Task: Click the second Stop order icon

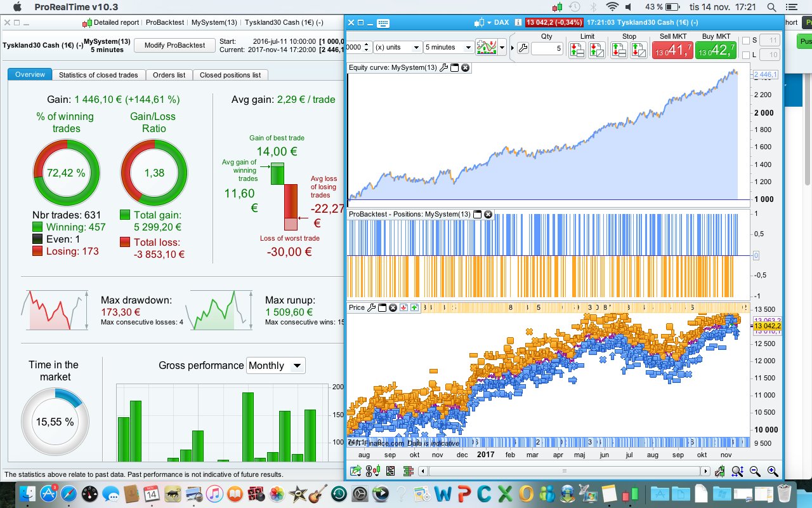Action: (638, 50)
